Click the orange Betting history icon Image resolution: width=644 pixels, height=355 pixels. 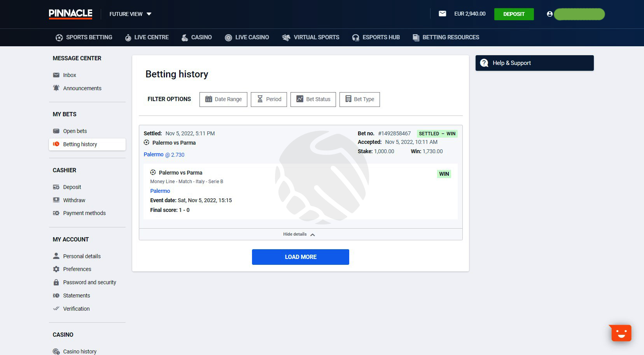click(x=56, y=144)
